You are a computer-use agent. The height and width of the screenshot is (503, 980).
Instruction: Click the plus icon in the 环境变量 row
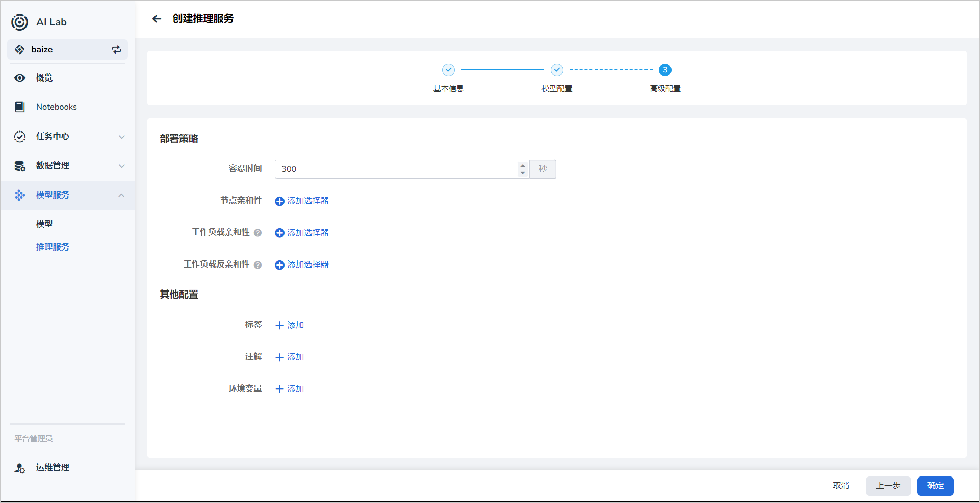279,389
